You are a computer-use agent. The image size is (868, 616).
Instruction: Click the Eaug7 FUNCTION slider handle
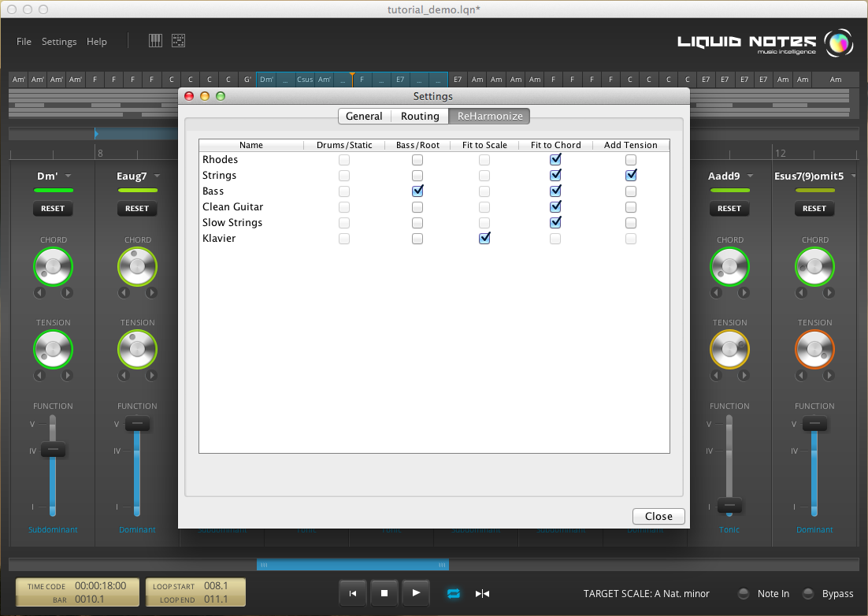click(137, 424)
